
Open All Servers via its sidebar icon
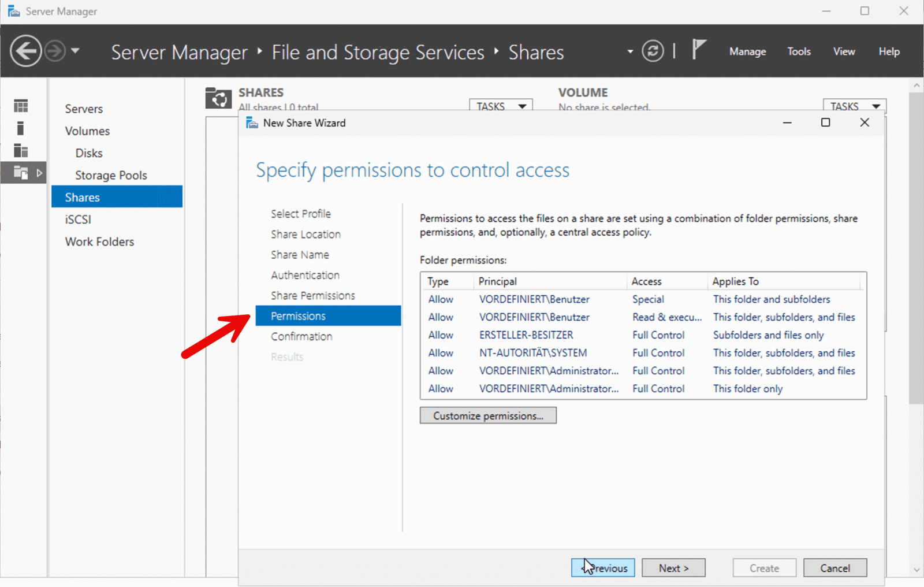[x=21, y=151]
